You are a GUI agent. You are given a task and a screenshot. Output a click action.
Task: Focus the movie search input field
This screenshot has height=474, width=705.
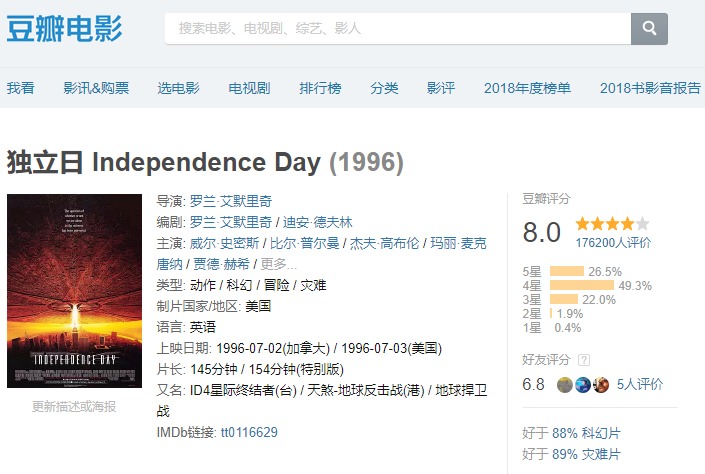pyautogui.click(x=397, y=28)
